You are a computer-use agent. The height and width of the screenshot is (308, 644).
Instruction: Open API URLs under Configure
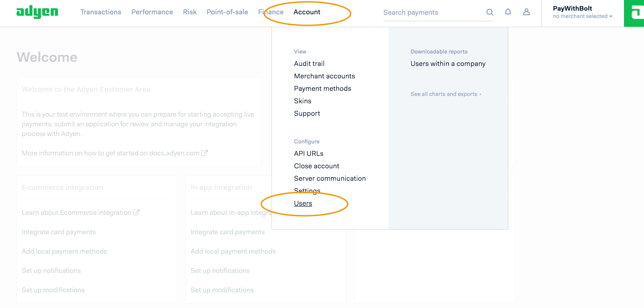tap(309, 153)
